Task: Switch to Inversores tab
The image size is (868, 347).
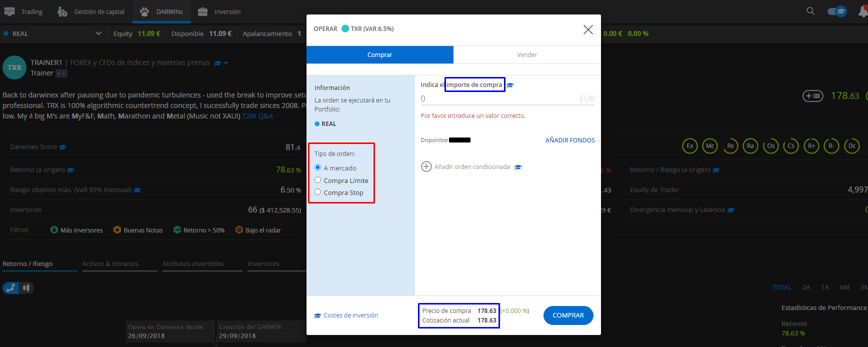Action: click(263, 263)
